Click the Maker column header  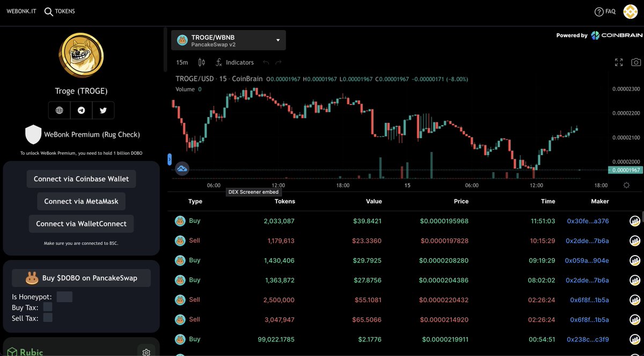tap(600, 201)
